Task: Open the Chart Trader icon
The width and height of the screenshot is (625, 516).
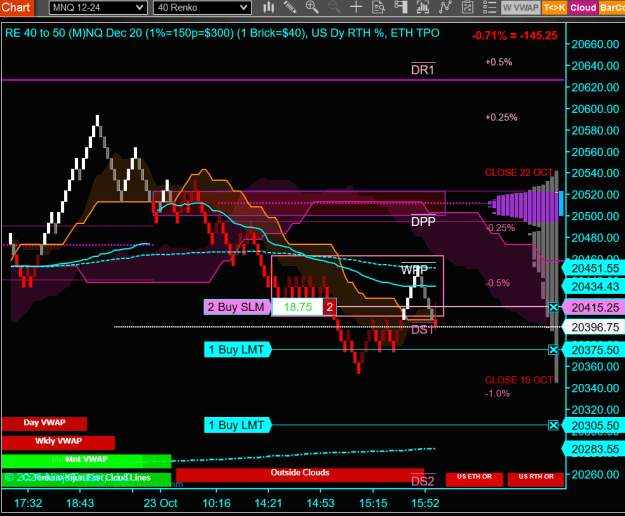Action: 401,7
